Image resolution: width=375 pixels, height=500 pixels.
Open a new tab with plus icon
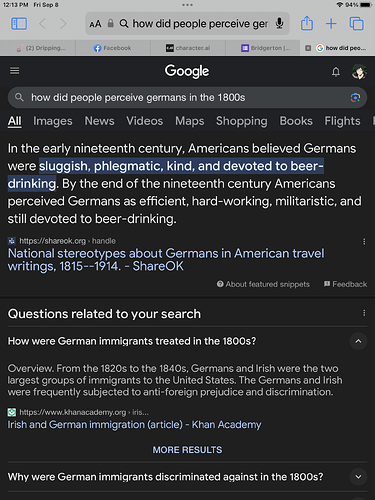pyautogui.click(x=331, y=24)
